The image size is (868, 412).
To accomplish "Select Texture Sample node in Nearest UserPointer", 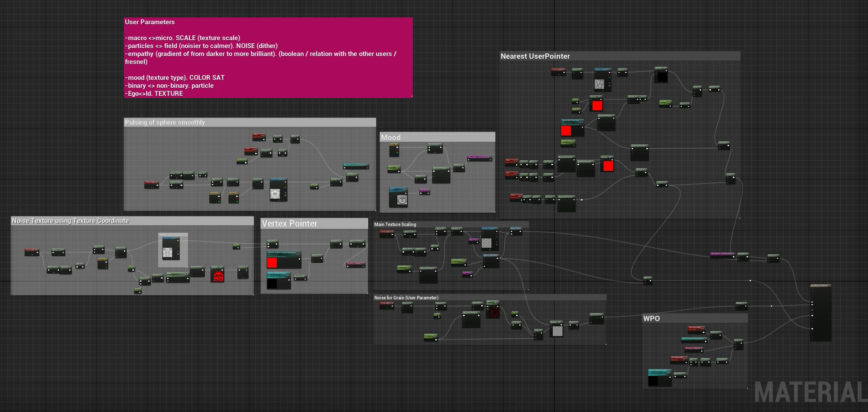I will (x=603, y=80).
